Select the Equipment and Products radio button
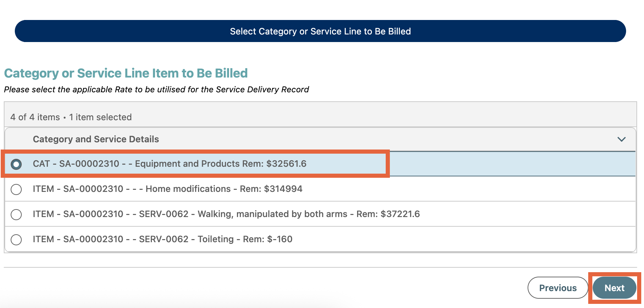This screenshot has height=308, width=644. coord(16,164)
